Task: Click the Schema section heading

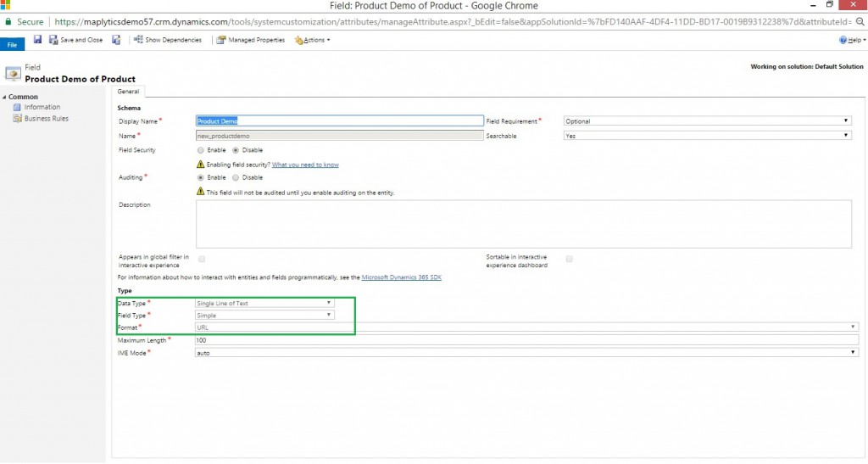Action: [129, 108]
